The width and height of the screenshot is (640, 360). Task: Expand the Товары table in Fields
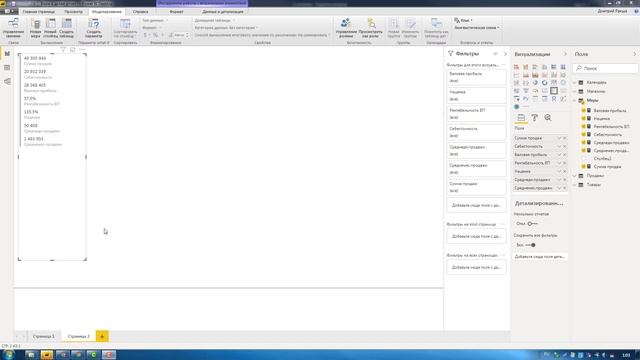[x=575, y=184]
